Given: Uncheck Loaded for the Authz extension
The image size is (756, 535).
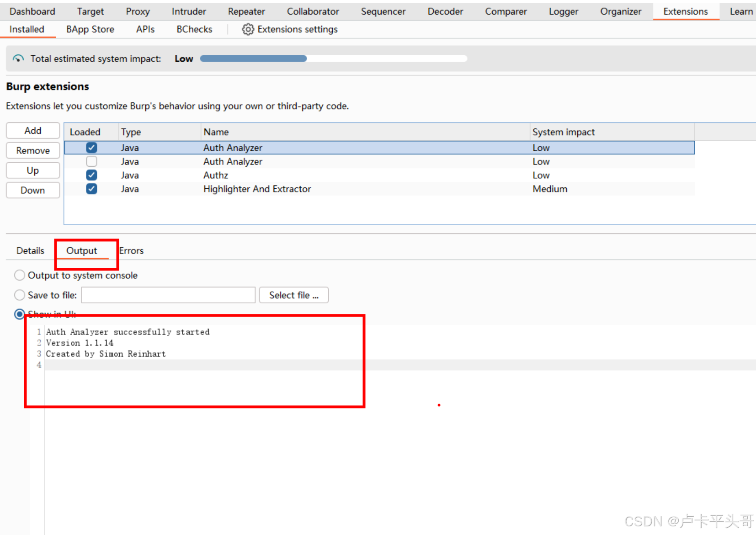Looking at the screenshot, I should coord(91,175).
